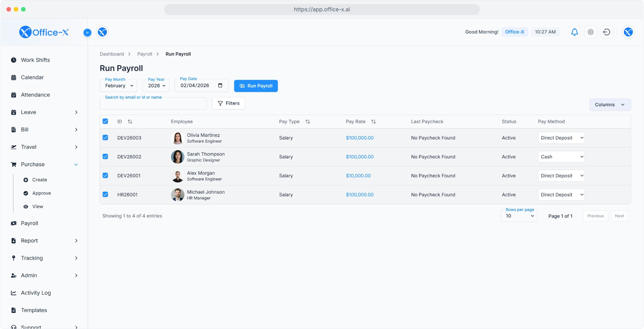
Task: Open the settings gear
Action: pyautogui.click(x=590, y=32)
